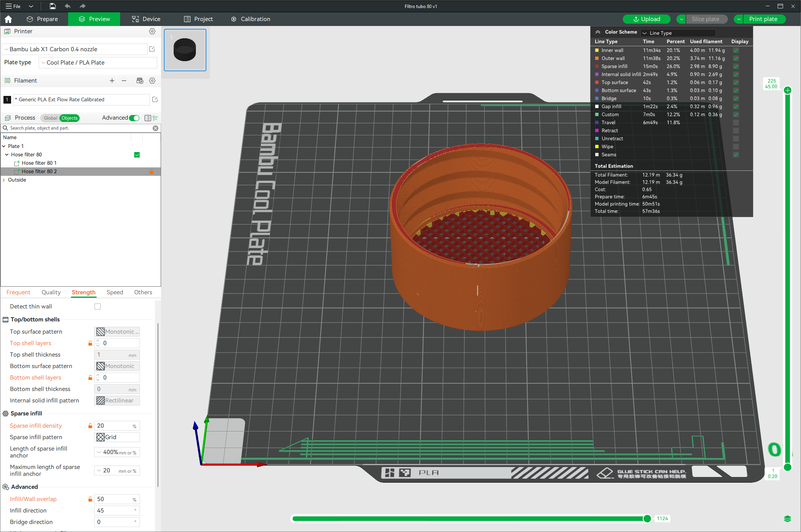Toggle the Advanced settings switch
Viewport: 801px width, 532px height.
click(x=134, y=118)
